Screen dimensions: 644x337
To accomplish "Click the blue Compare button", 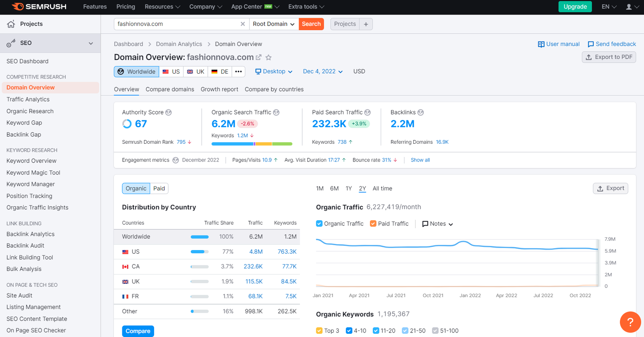I will pyautogui.click(x=138, y=331).
